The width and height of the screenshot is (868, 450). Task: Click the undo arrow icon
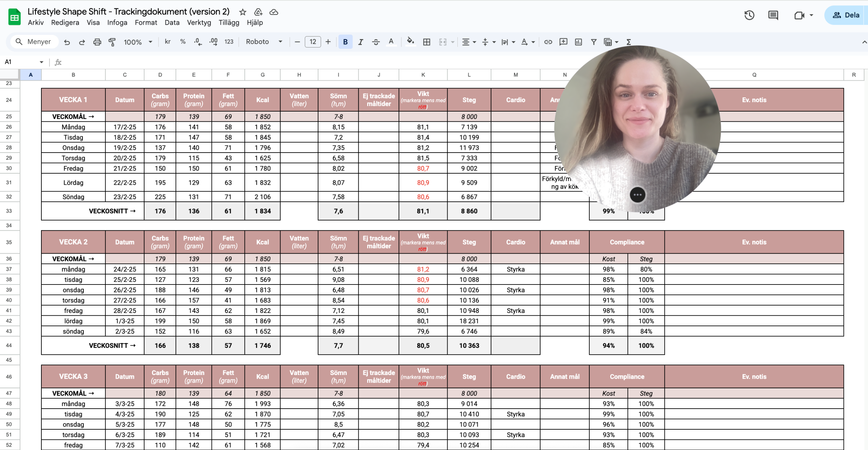click(x=67, y=42)
